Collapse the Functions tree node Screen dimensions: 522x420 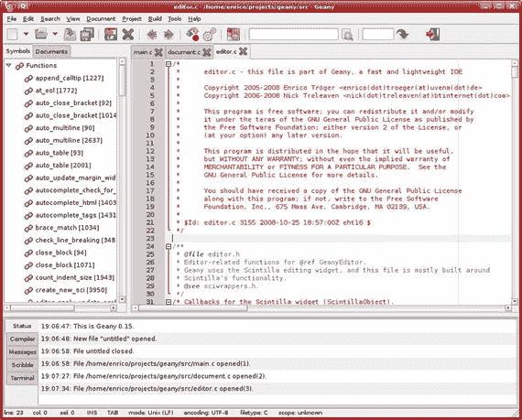pyautogui.click(x=9, y=65)
